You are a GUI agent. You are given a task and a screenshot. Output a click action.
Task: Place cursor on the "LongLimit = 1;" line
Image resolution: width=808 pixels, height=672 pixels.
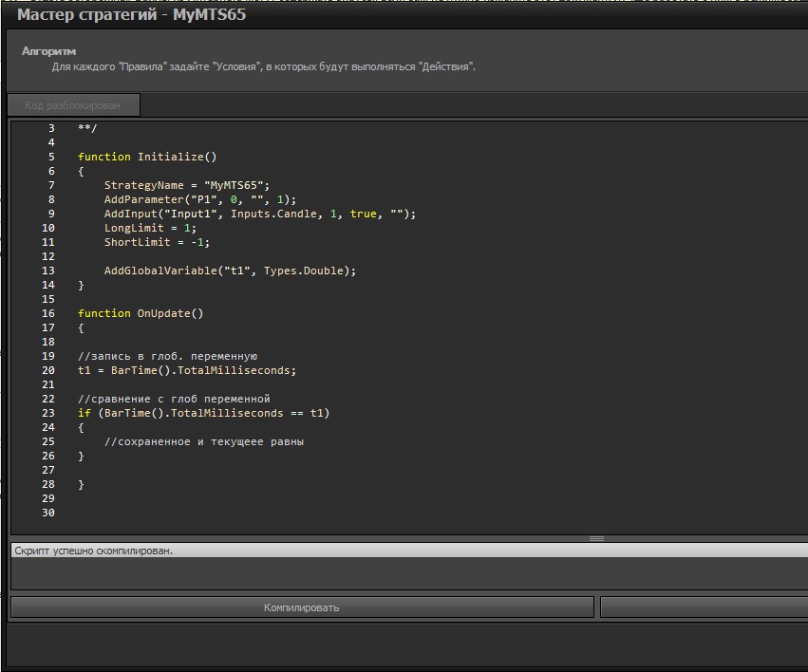point(149,228)
